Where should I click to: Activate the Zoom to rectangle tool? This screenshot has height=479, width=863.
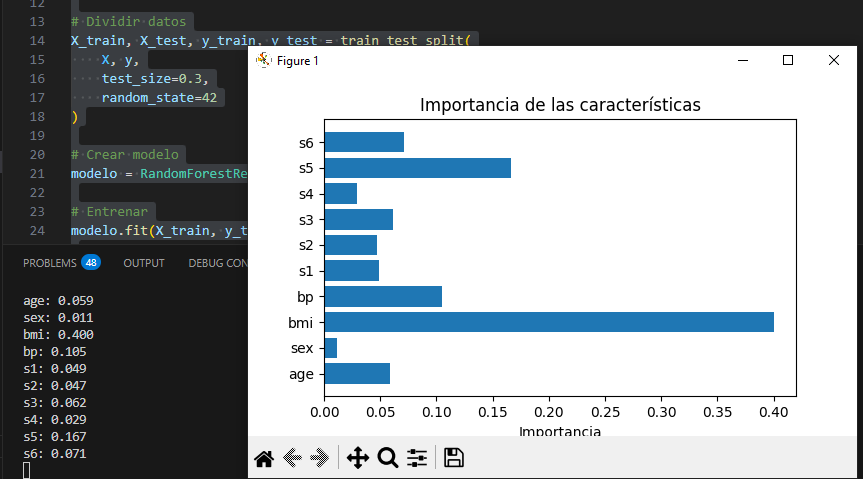(387, 458)
